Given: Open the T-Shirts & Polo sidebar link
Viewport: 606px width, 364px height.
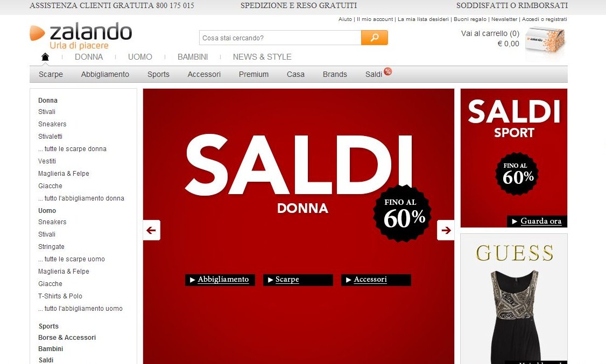Looking at the screenshot, I should tap(60, 296).
